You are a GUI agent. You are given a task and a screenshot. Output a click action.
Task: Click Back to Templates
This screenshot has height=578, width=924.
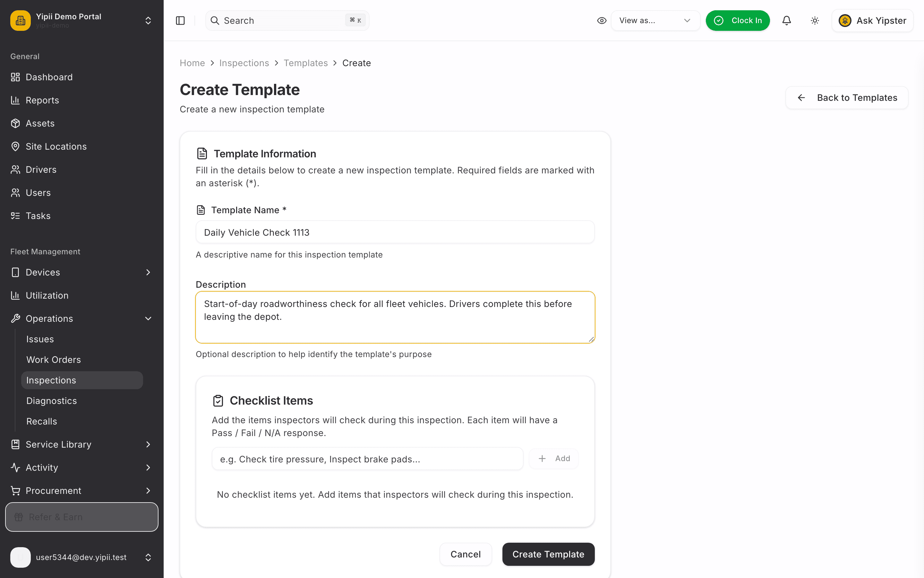point(846,98)
